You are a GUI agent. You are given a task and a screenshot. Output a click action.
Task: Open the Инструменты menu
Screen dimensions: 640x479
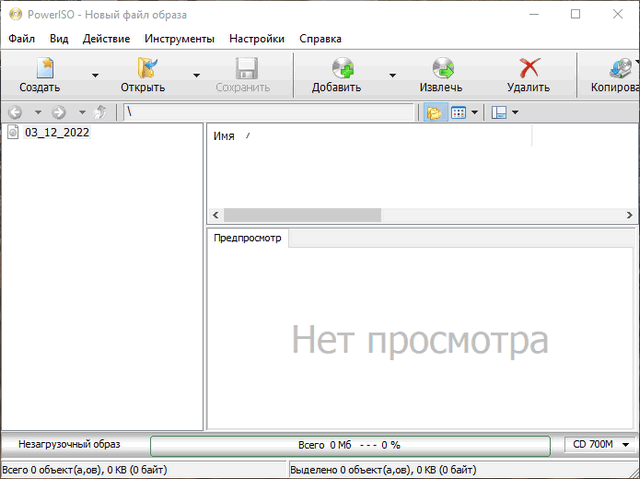coord(179,38)
